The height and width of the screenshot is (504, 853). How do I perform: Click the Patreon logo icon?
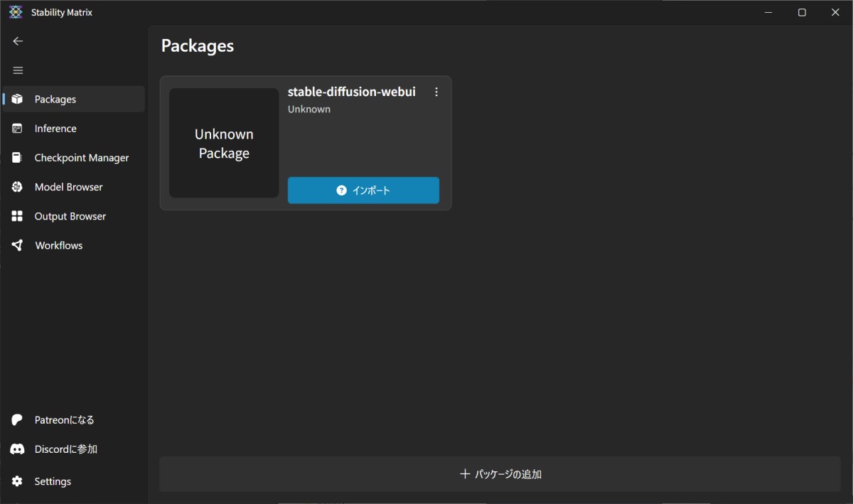(18, 420)
